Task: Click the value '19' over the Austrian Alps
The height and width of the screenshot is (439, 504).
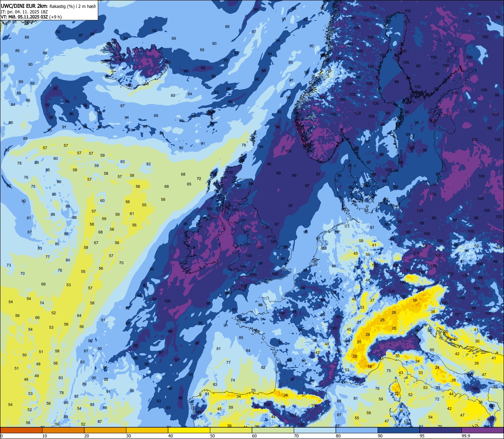Action: coord(415,300)
